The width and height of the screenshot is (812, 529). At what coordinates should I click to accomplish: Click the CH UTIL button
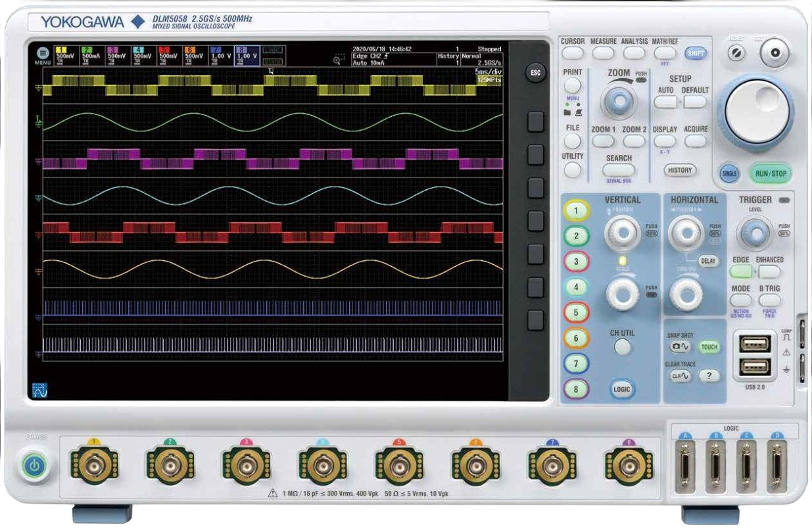pos(622,348)
